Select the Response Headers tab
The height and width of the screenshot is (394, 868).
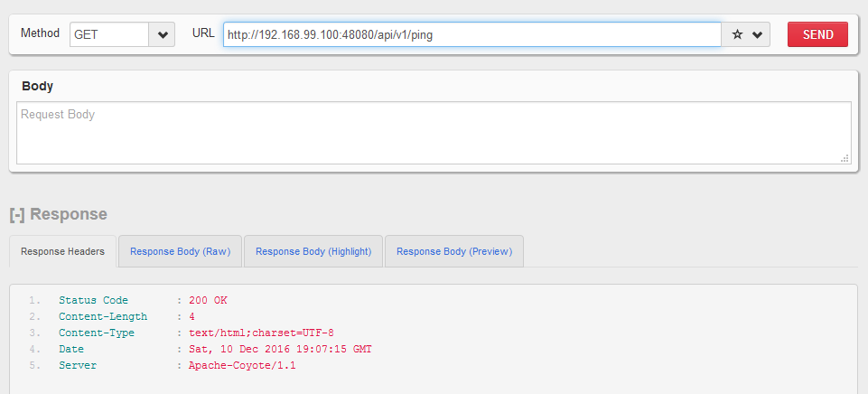pyautogui.click(x=63, y=251)
